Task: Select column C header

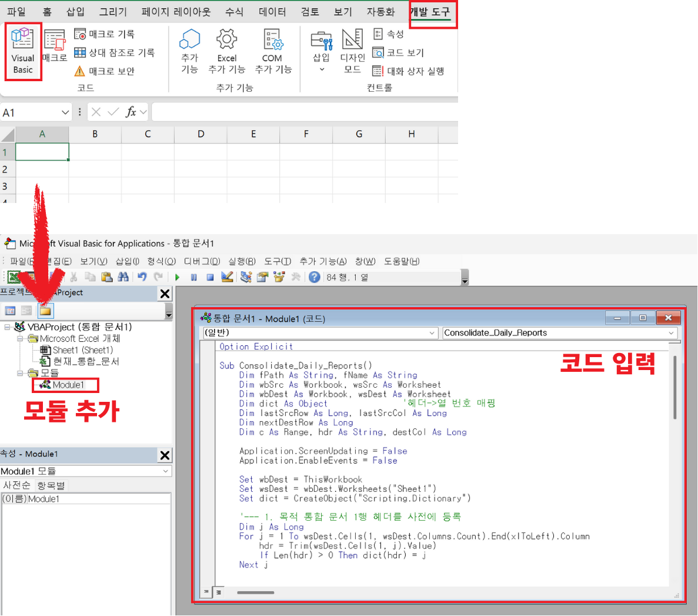Action: click(148, 134)
